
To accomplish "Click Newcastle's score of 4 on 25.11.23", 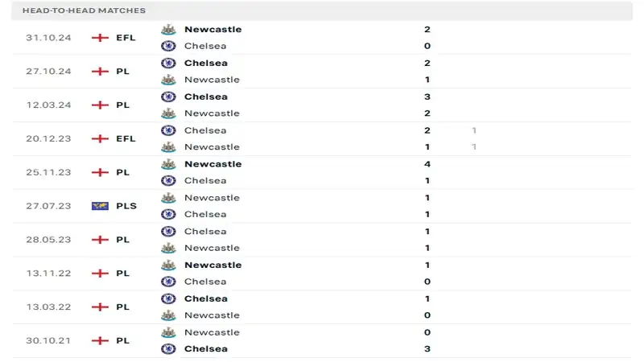I will click(x=427, y=164).
